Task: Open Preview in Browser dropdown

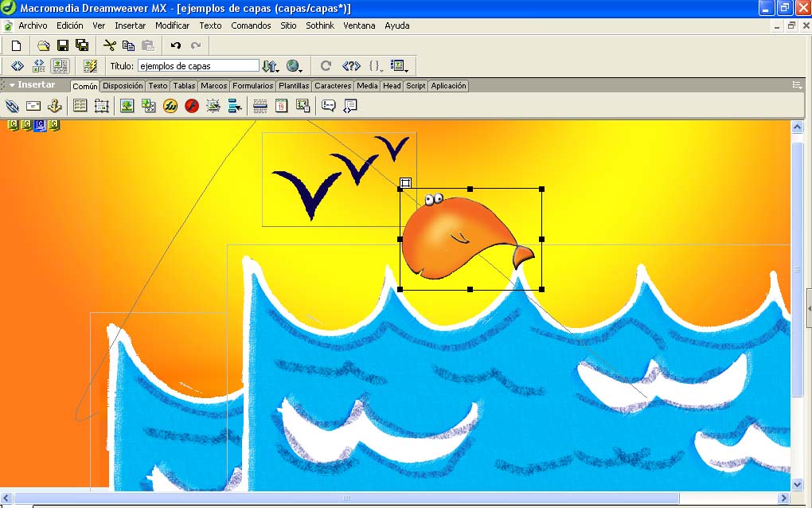Action: (294, 66)
